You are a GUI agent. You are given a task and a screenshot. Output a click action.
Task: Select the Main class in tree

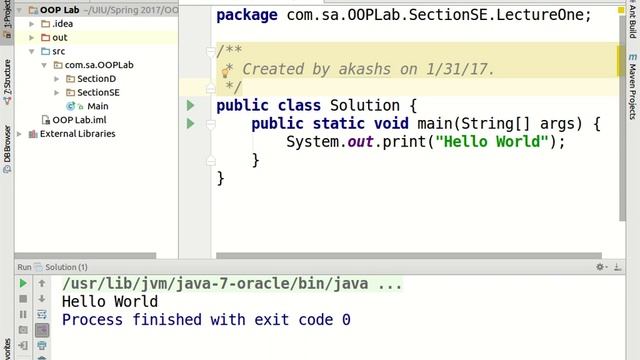tap(98, 106)
